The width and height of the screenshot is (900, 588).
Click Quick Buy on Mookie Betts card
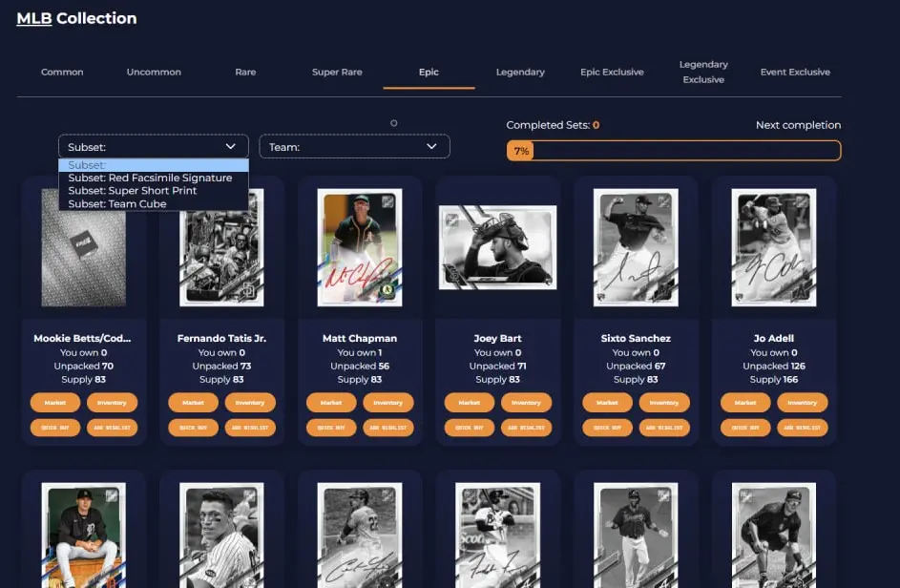(x=55, y=428)
